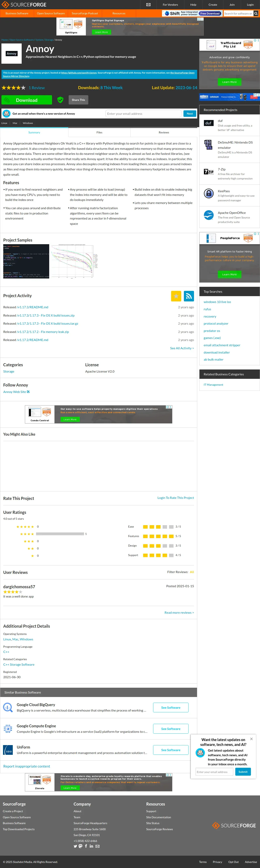Click the Google Compute Engine icon
Screen dimensions: 260x868
(8, 729)
